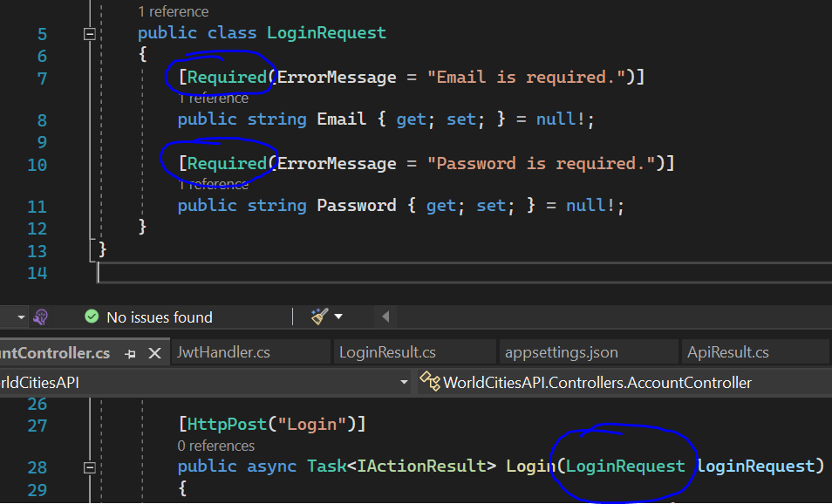This screenshot has width=832, height=504.
Task: Click the green No issues found check icon
Action: 92,317
